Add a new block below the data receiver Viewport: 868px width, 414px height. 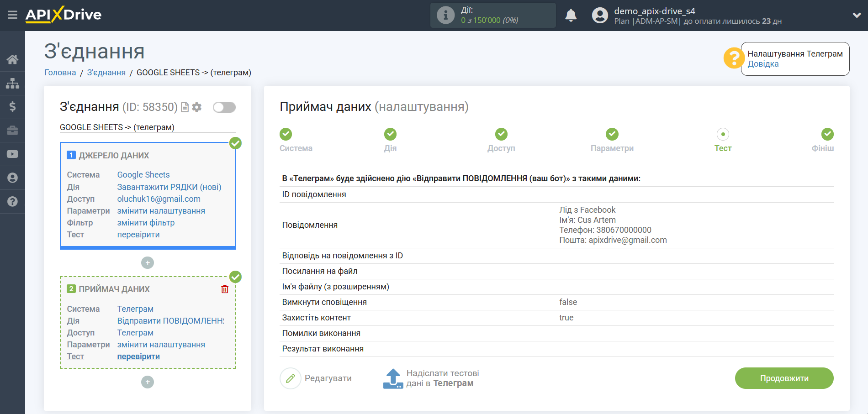148,382
